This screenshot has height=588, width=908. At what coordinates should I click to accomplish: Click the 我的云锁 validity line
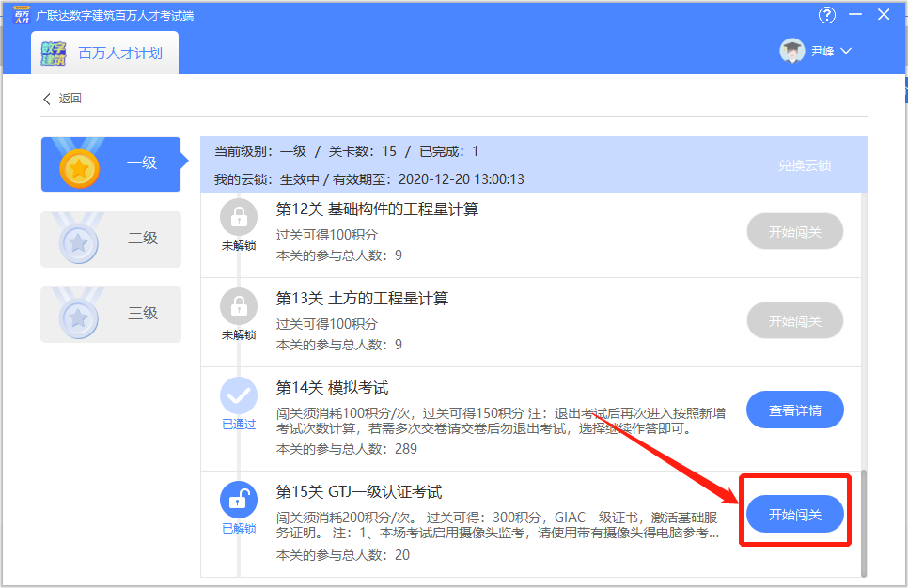pyautogui.click(x=368, y=179)
